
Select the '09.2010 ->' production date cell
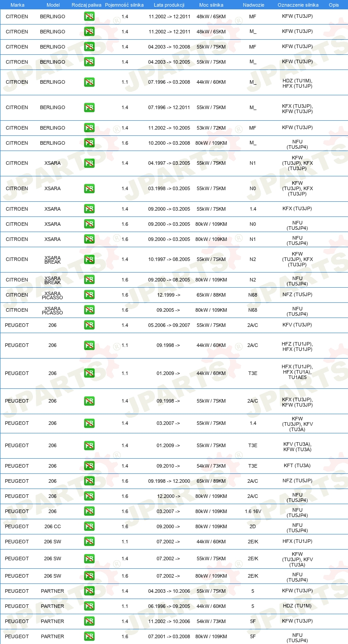tap(168, 466)
